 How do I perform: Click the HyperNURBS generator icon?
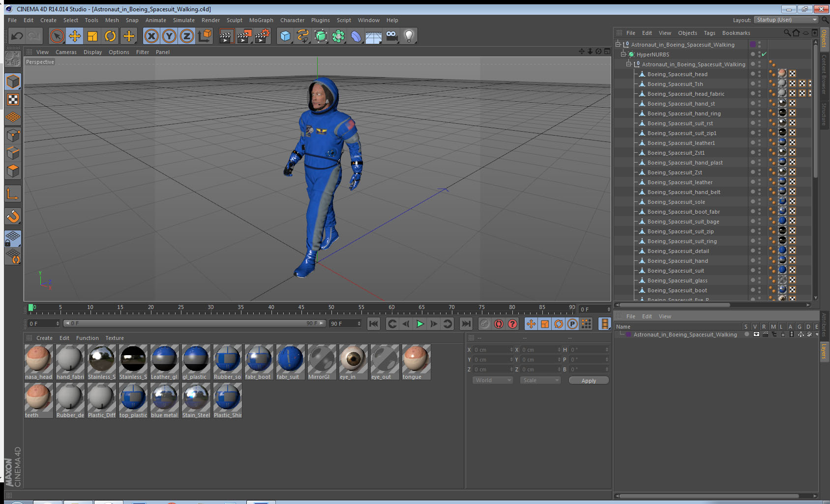coord(321,36)
